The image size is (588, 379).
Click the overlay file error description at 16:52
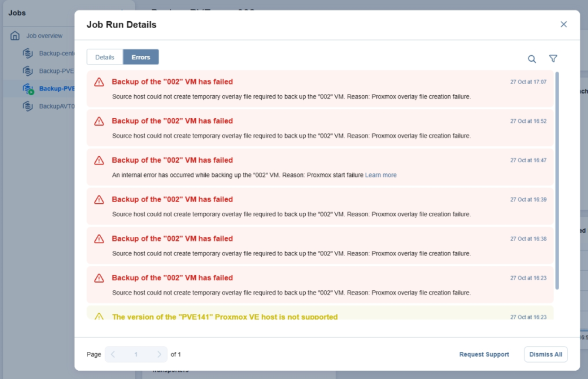pyautogui.click(x=292, y=136)
